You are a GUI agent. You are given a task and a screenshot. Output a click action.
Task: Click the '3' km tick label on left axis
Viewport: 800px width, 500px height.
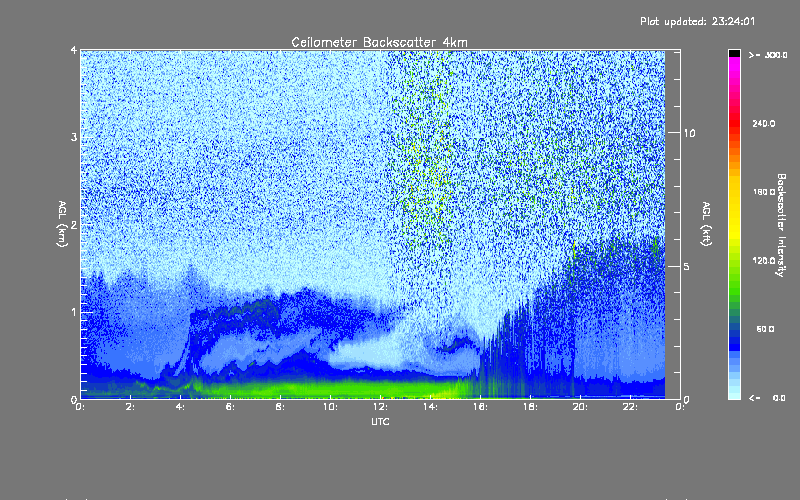pos(74,137)
